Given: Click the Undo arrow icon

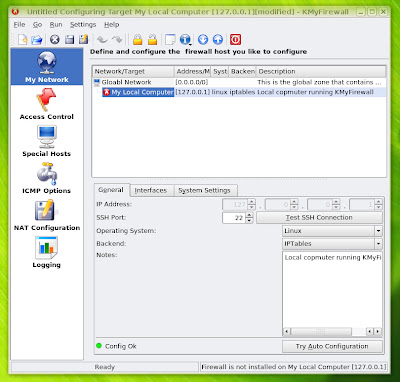Looking at the screenshot, I should [102, 40].
